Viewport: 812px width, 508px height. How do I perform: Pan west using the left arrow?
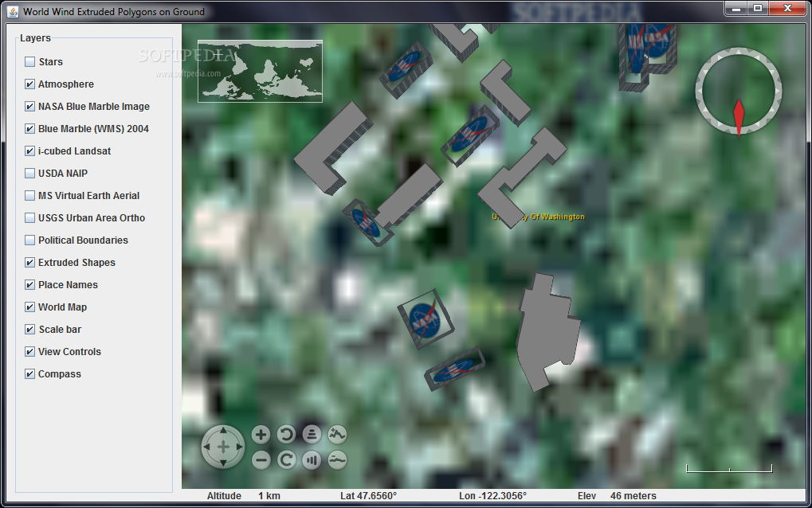206,447
